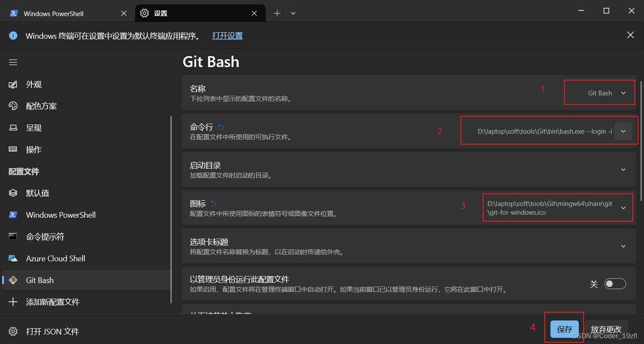Viewport: 644px width, 344px height.
Task: Click the git-for-windows.ico icon path
Action: [550, 208]
